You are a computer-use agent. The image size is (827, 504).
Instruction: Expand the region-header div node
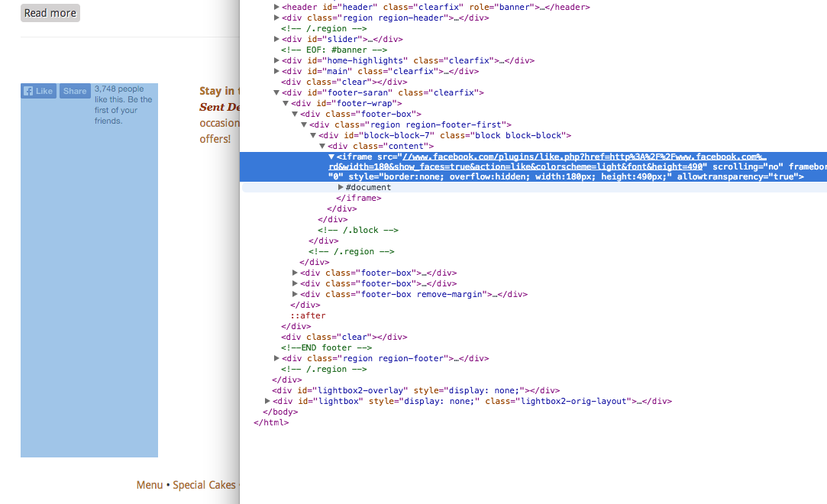click(x=276, y=18)
